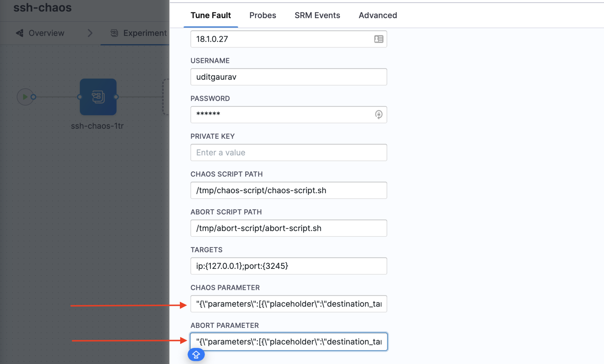Image resolution: width=604 pixels, height=364 pixels.
Task: Click the Experiment builder step icon
Action: pyautogui.click(x=114, y=33)
